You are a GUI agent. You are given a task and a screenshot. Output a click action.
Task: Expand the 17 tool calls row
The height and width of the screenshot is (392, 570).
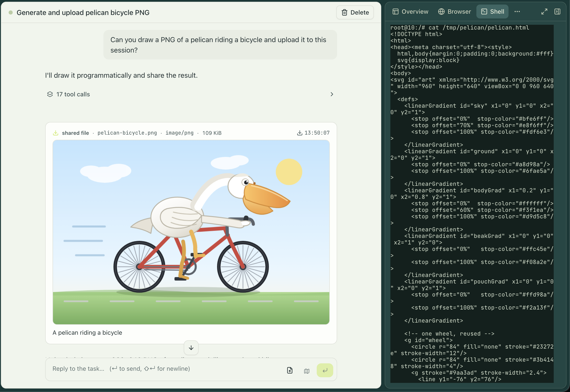191,94
